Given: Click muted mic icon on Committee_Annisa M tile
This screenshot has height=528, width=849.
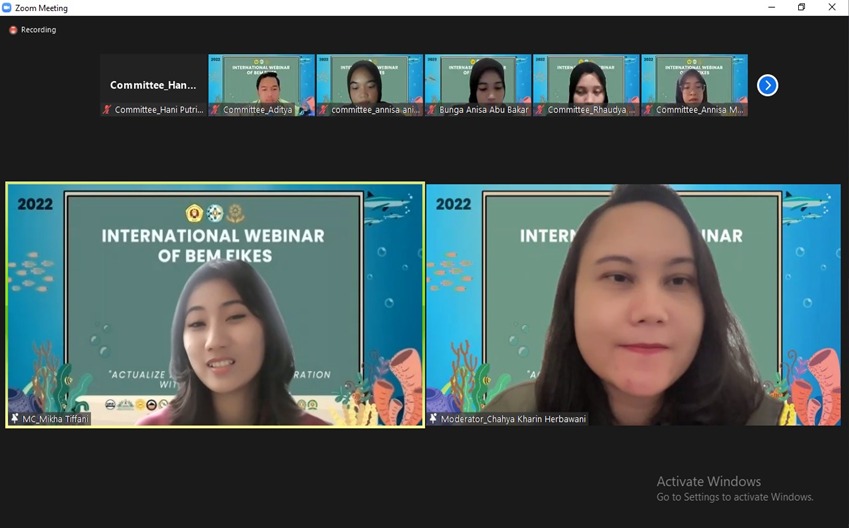Looking at the screenshot, I should tap(649, 110).
